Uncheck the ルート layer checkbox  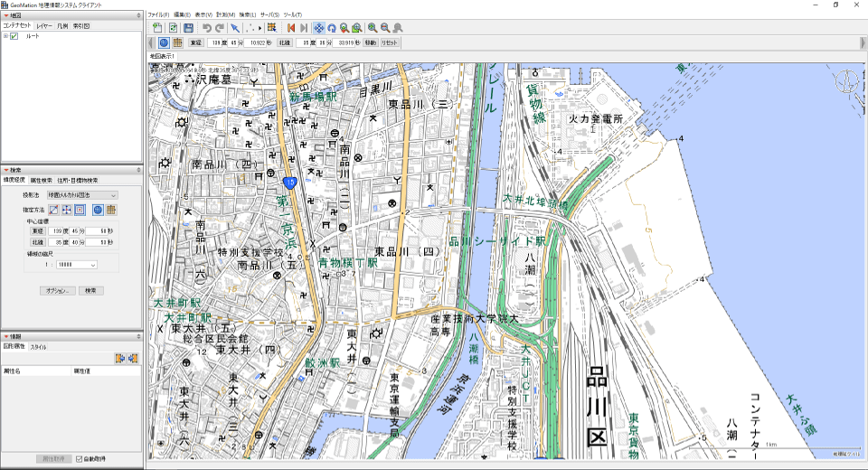[14, 36]
